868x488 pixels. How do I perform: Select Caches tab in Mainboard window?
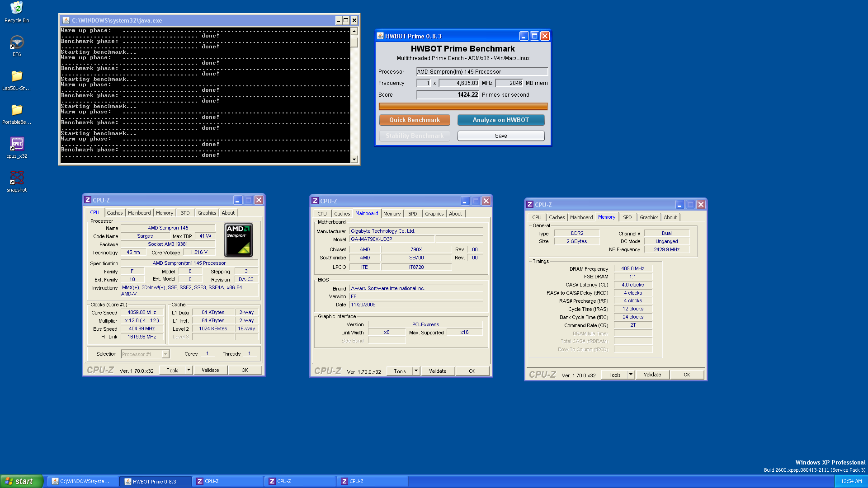click(342, 214)
